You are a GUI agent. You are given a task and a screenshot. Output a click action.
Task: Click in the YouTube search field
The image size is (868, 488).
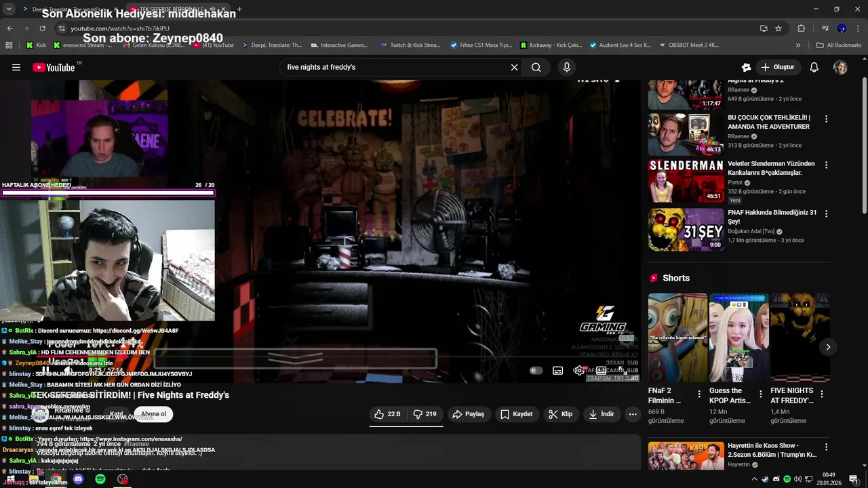(397, 67)
